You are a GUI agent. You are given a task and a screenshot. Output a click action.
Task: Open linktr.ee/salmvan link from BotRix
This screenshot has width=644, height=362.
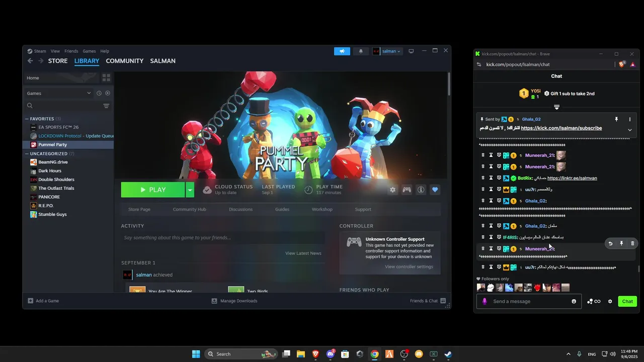pyautogui.click(x=572, y=178)
